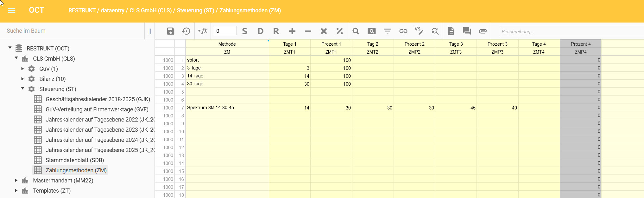Click the percent toolbar icon
644x198 pixels.
[339, 31]
